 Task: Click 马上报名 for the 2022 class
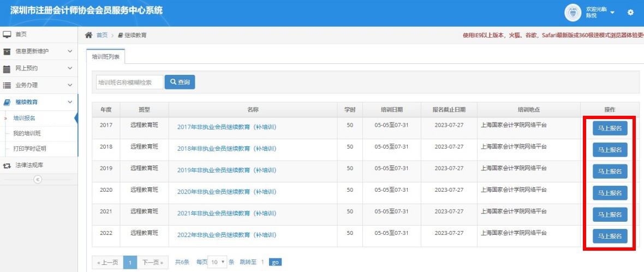tap(610, 236)
